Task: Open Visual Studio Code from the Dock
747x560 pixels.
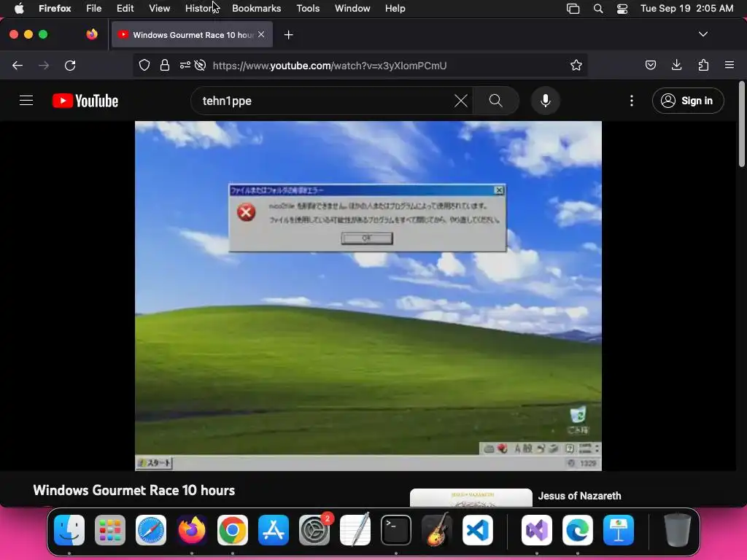Action: 478,530
